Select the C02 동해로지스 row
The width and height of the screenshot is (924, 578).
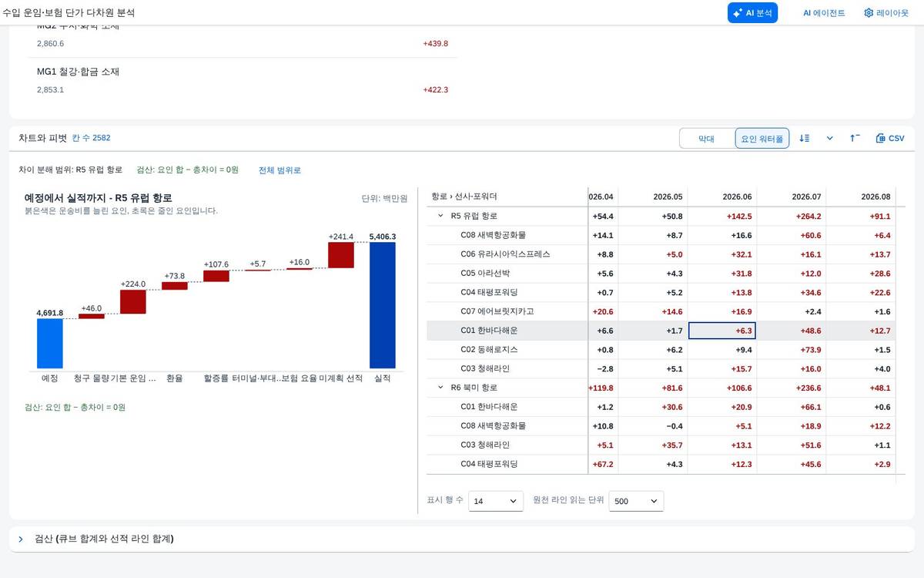coord(661,350)
